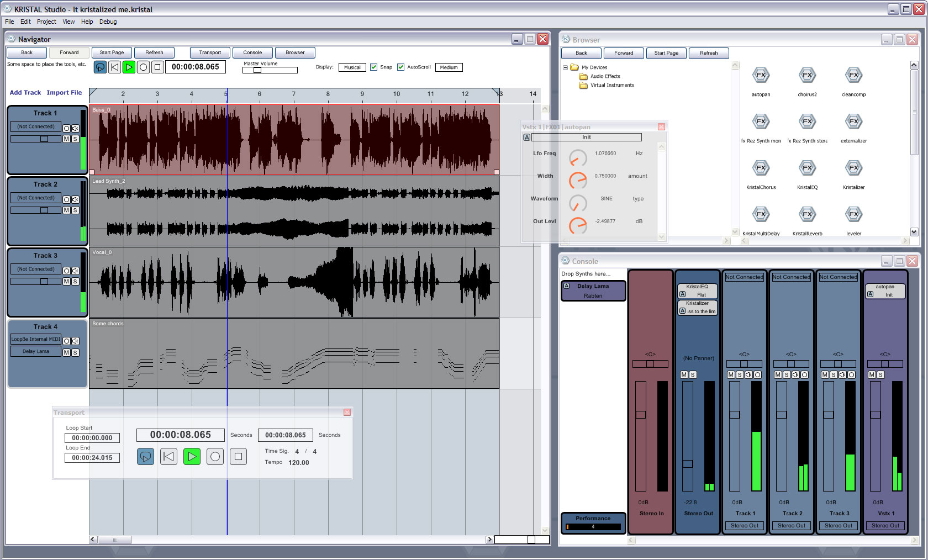Open Track 4 LoopBe Internal MIDI selector

coord(36,339)
